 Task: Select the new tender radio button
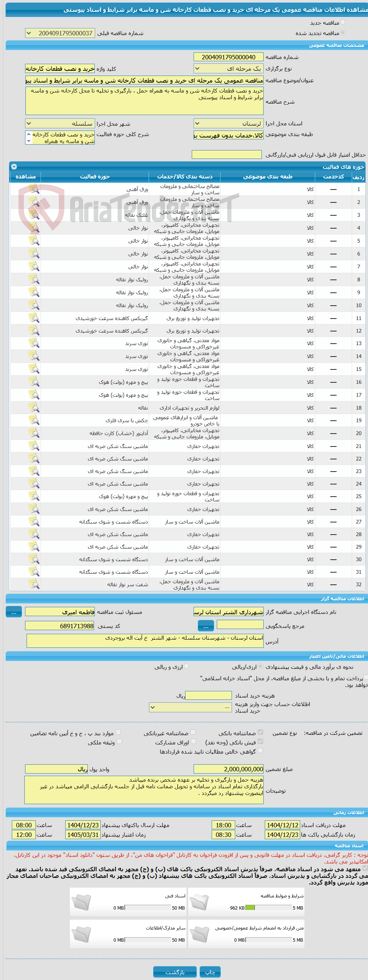343,22
